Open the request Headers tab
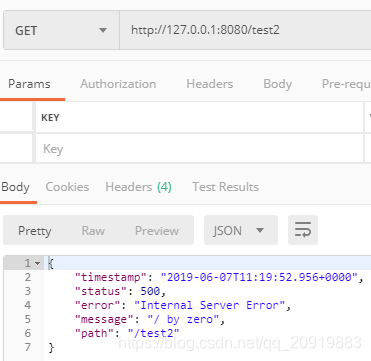Viewport: 371px width, 361px height. [x=210, y=84]
